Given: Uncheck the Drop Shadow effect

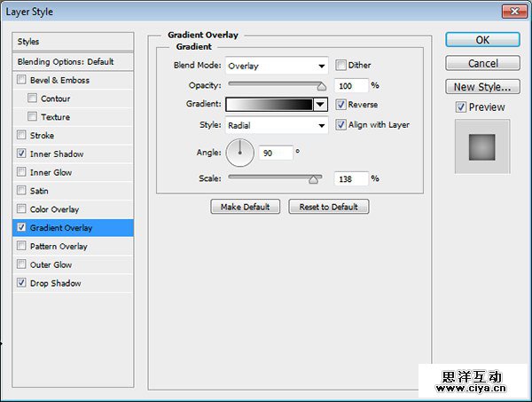Looking at the screenshot, I should click(21, 284).
